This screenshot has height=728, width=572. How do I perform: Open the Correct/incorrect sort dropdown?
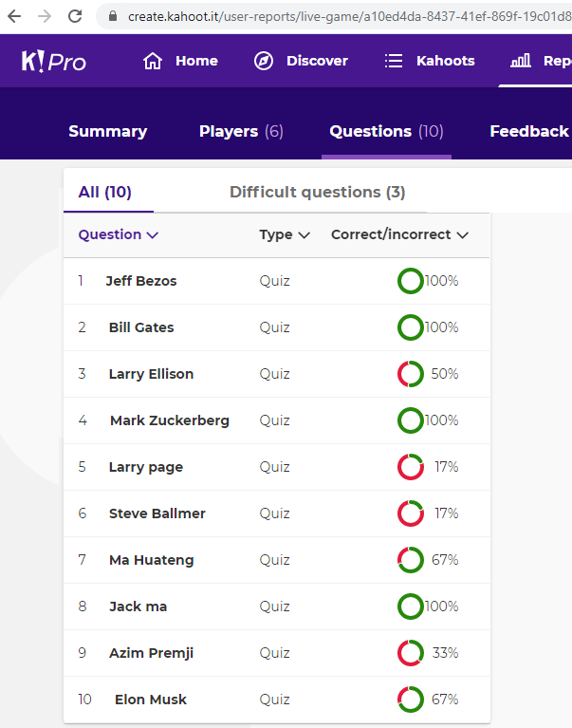462,235
